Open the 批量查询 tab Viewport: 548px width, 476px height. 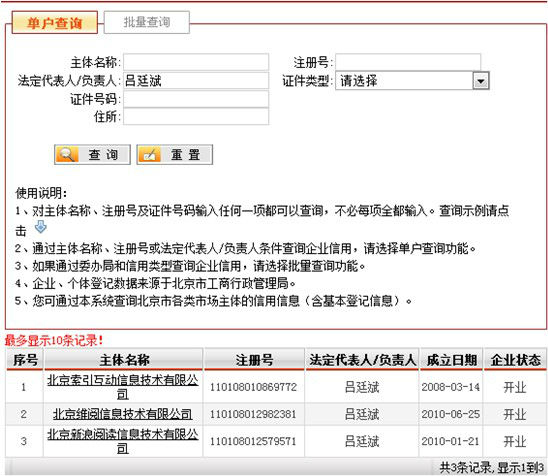point(147,22)
